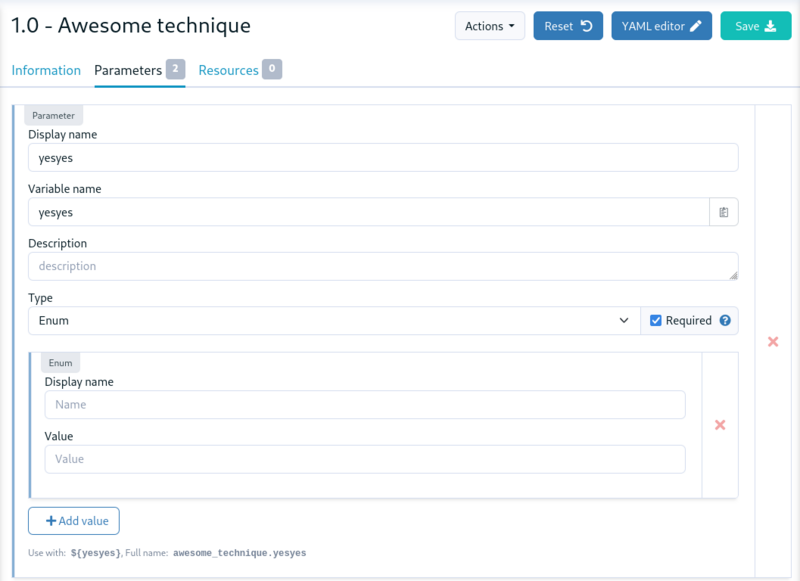Image resolution: width=800 pixels, height=581 pixels.
Task: Click the parameter Display name field 'yesyes'
Action: pos(383,158)
